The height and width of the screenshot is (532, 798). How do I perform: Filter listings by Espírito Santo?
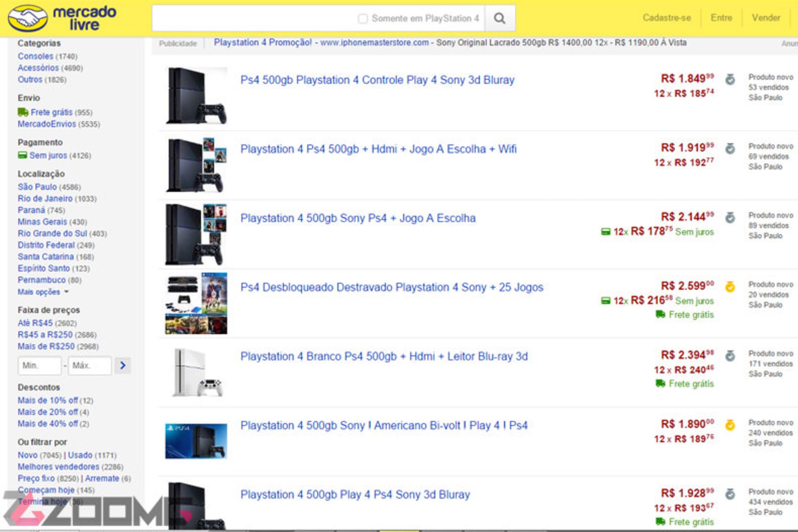coord(44,268)
